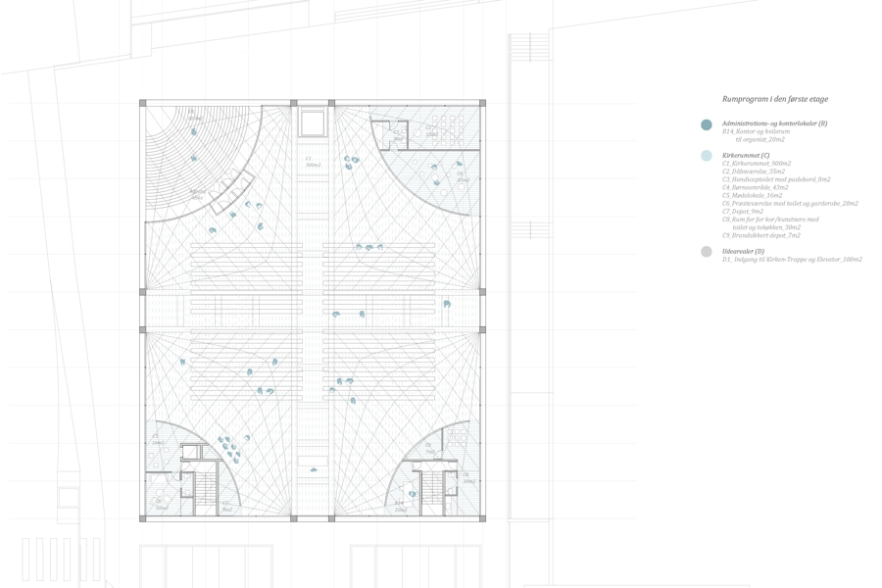The width and height of the screenshot is (882, 588).
Task: Click the B14 room label in bottom-right corner
Action: [x=400, y=506]
